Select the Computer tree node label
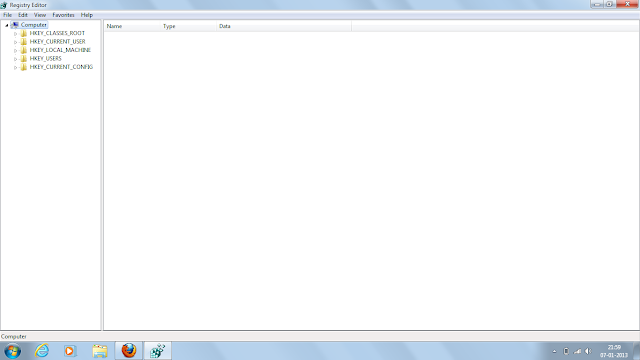 tap(33, 25)
